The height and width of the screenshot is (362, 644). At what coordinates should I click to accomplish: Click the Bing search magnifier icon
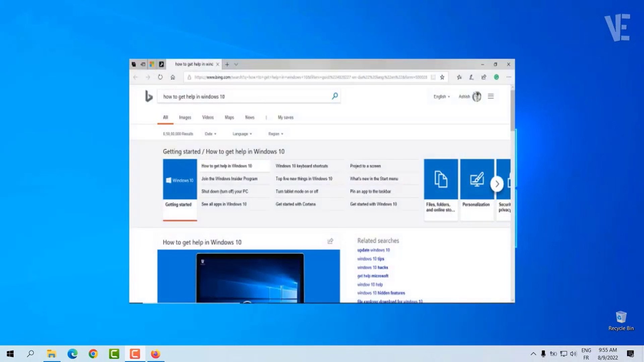point(335,96)
